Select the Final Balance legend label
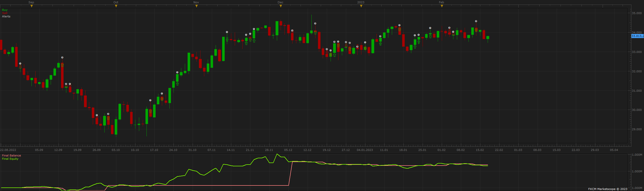Image resolution: width=644 pixels, height=191 pixels. 11,155
